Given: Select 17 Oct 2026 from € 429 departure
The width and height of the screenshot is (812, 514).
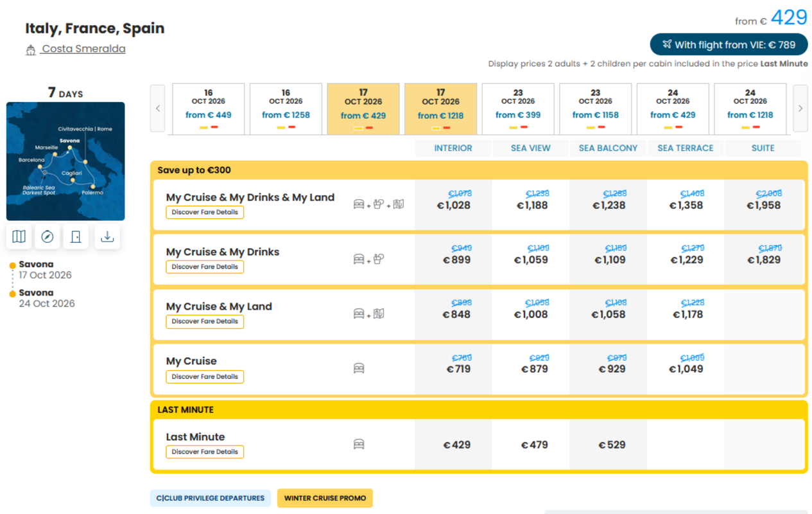Looking at the screenshot, I should click(363, 109).
